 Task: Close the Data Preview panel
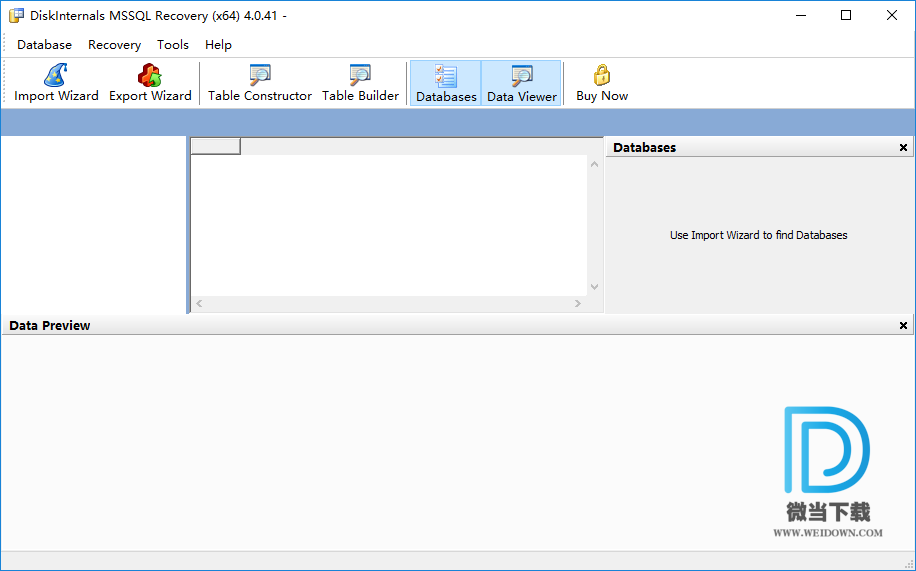click(x=903, y=326)
